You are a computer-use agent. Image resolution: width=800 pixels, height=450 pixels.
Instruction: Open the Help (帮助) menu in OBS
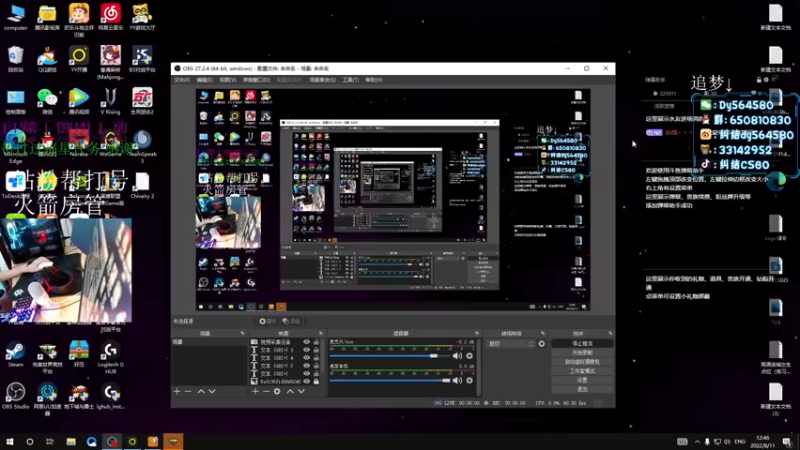(x=373, y=80)
